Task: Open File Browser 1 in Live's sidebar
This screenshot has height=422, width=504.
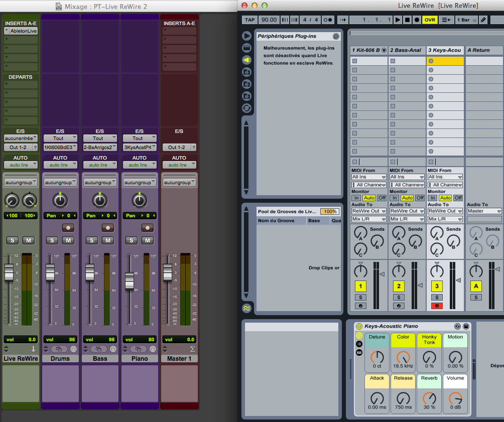Action: click(246, 72)
